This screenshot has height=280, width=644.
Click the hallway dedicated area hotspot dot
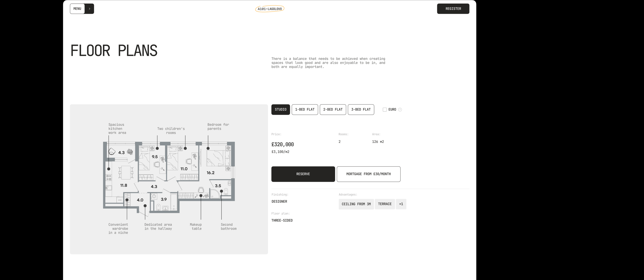coord(145,206)
